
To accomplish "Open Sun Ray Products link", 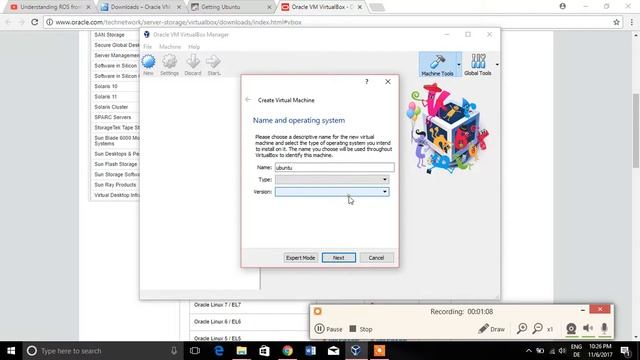I will click(115, 185).
